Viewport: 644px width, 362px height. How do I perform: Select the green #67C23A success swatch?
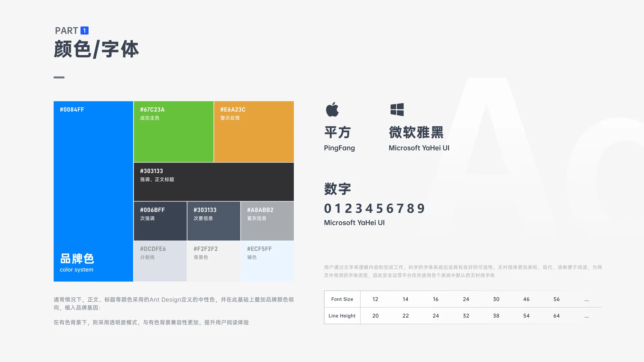174,132
